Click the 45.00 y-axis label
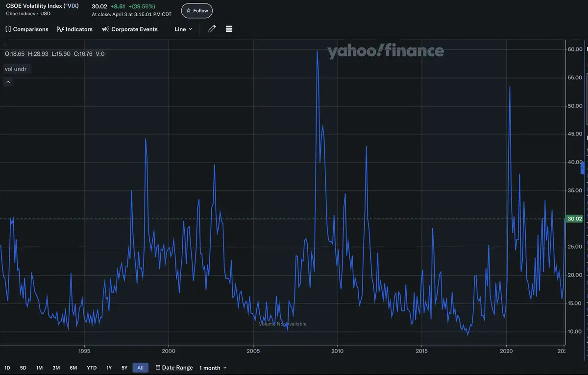Screen dimensions: 588x375 tap(575, 134)
